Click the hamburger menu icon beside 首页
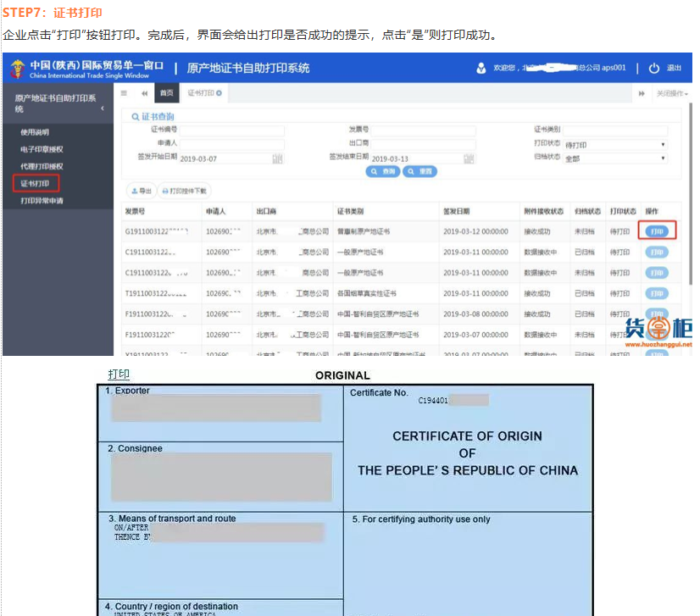Screen dimensions: 700x616 (125, 92)
